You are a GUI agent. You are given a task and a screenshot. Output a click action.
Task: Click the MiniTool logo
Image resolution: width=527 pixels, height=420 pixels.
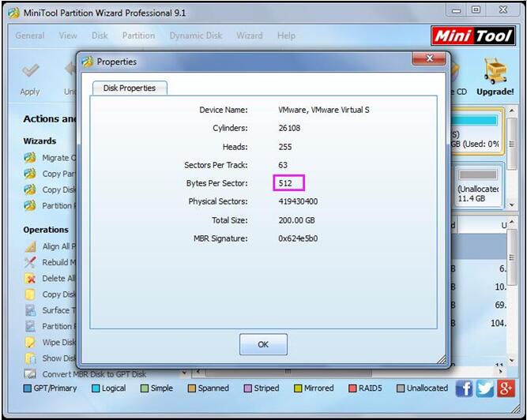tap(473, 36)
